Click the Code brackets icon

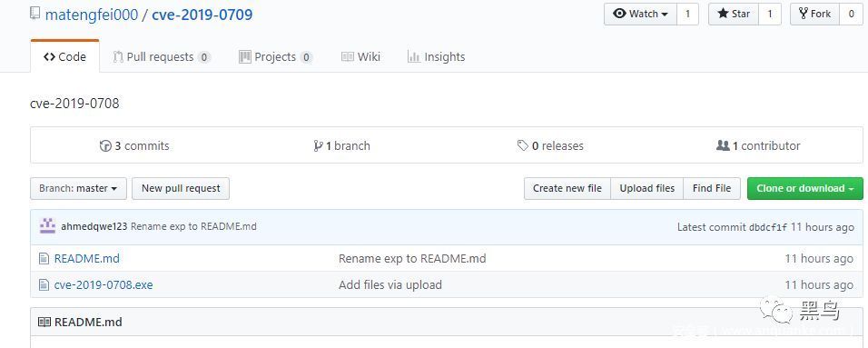click(49, 56)
